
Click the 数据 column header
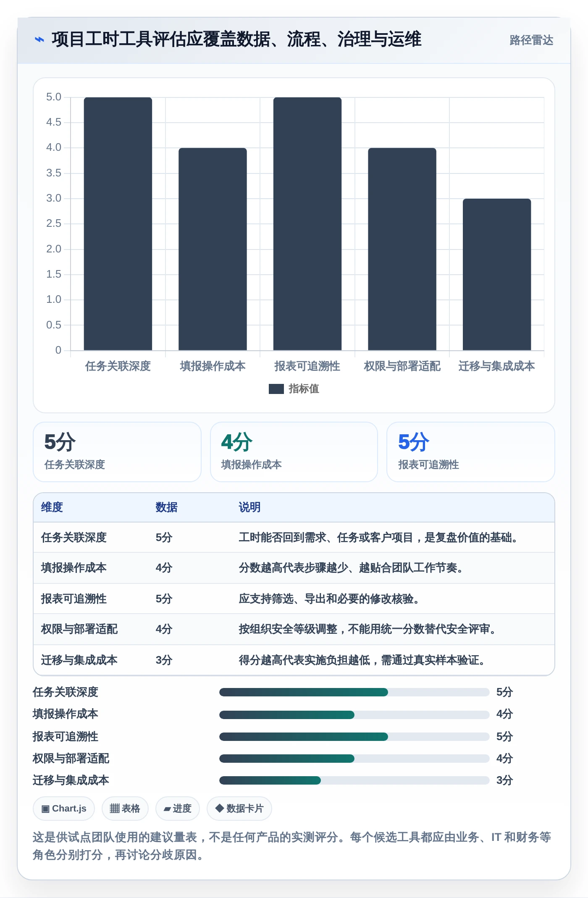(166, 507)
